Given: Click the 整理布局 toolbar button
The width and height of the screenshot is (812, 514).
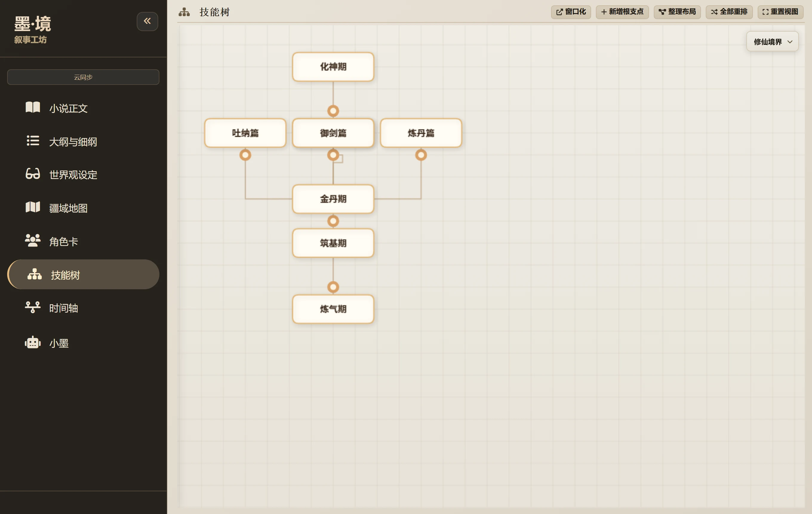Looking at the screenshot, I should 677,12.
